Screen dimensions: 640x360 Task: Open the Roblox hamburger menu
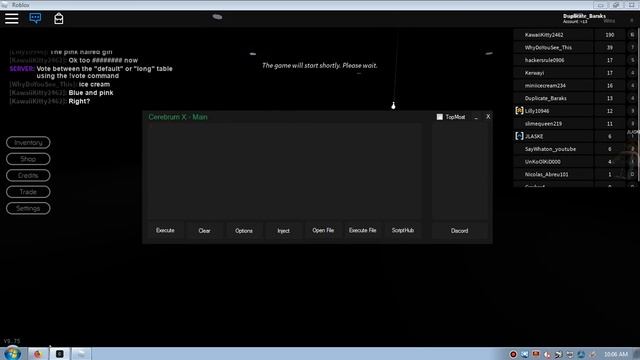pyautogui.click(x=11, y=18)
